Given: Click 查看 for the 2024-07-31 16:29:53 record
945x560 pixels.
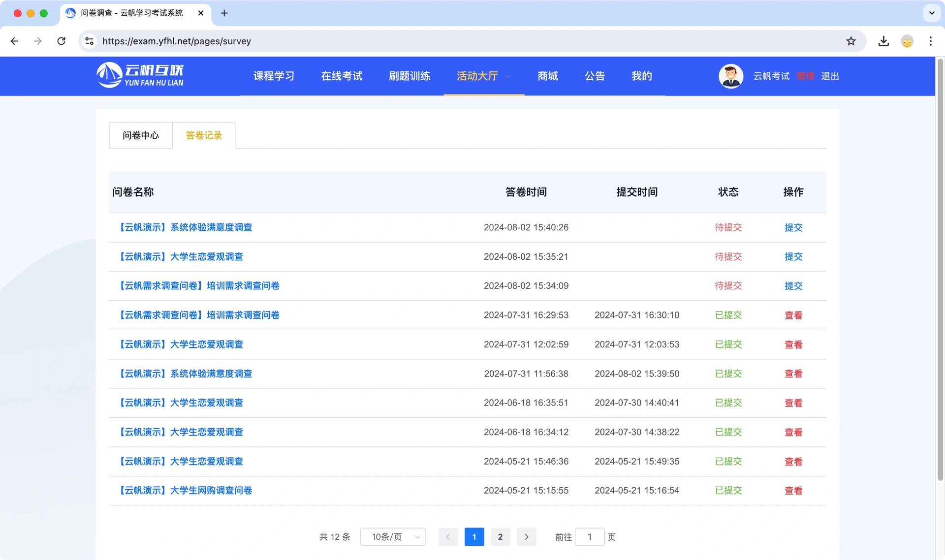Looking at the screenshot, I should tap(793, 315).
